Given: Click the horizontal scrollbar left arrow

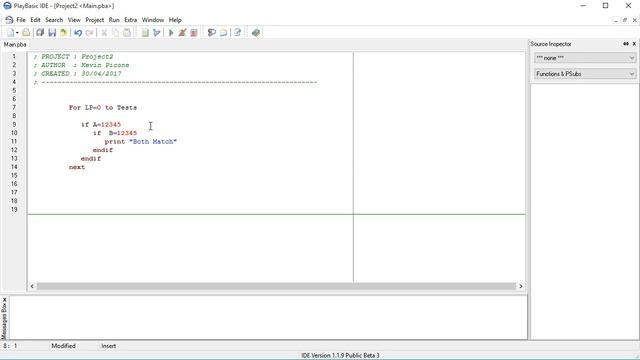Looking at the screenshot, I should (32, 286).
